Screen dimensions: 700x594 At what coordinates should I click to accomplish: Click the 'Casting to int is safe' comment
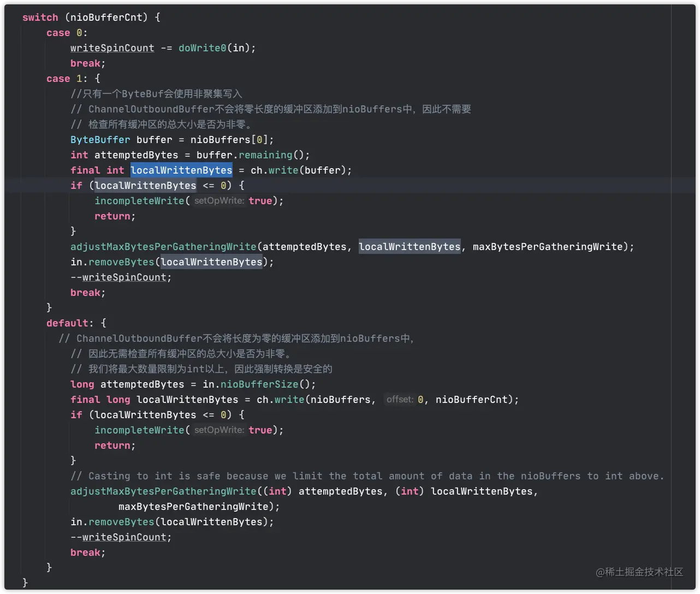[x=367, y=476]
